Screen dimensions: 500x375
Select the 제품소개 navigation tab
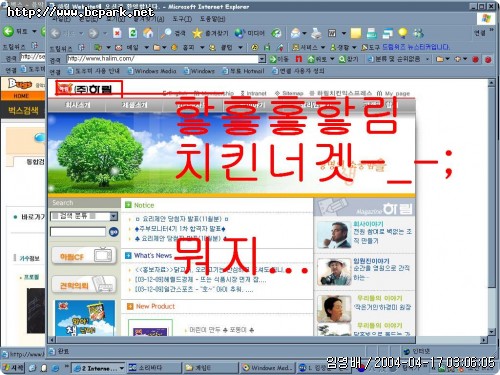tap(134, 105)
